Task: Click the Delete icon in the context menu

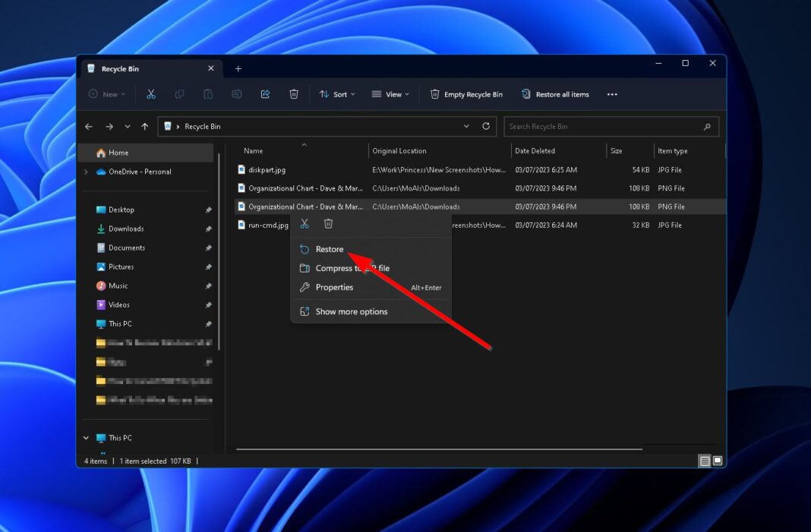Action: (328, 223)
